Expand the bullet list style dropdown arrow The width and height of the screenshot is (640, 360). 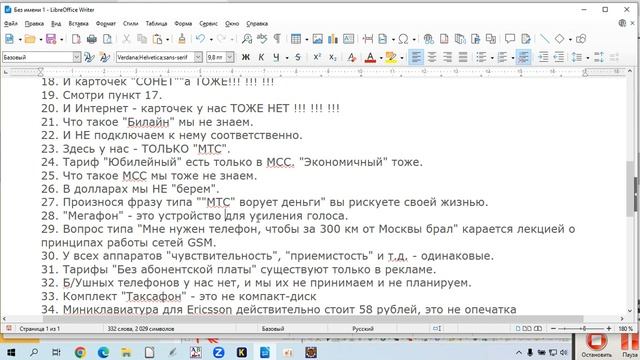(x=492, y=58)
